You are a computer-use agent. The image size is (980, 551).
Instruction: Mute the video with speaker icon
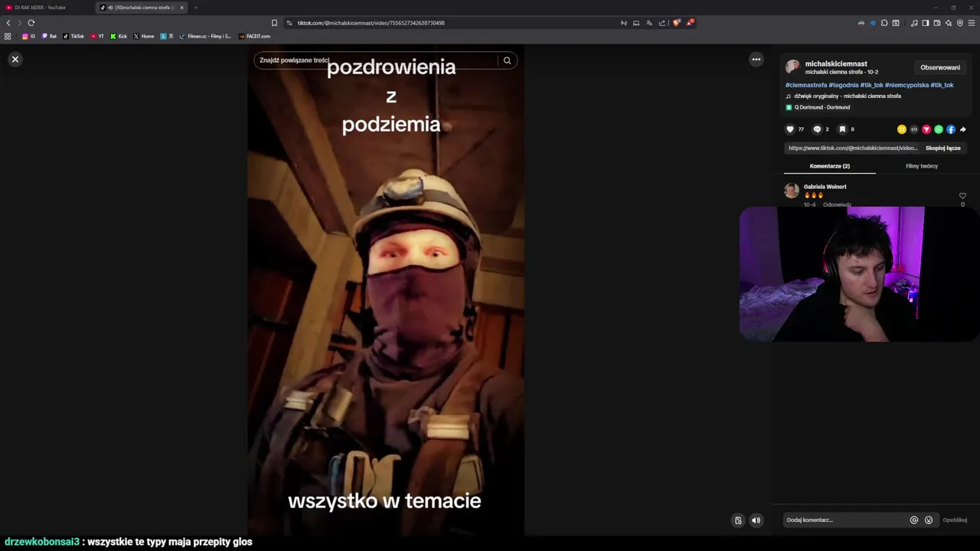(x=756, y=520)
